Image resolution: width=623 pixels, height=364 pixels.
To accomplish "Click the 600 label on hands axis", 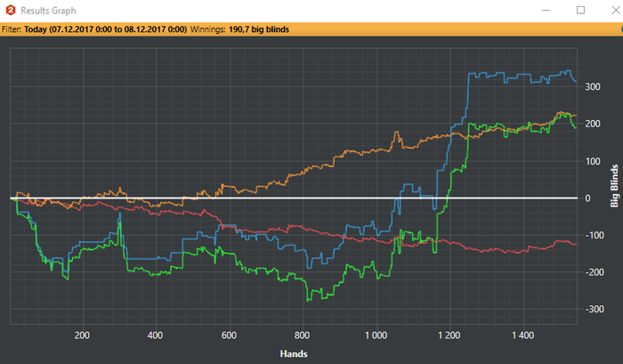I will (x=229, y=336).
